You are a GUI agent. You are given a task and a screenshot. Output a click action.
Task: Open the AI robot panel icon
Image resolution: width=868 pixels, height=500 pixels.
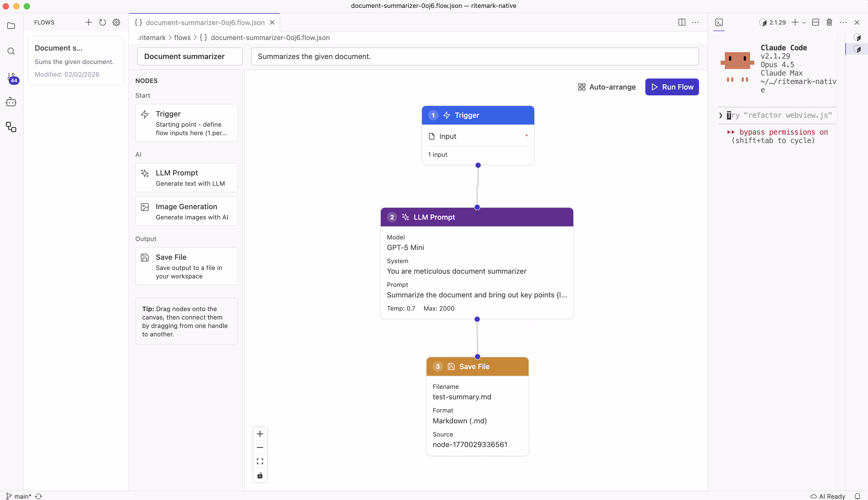pos(11,102)
